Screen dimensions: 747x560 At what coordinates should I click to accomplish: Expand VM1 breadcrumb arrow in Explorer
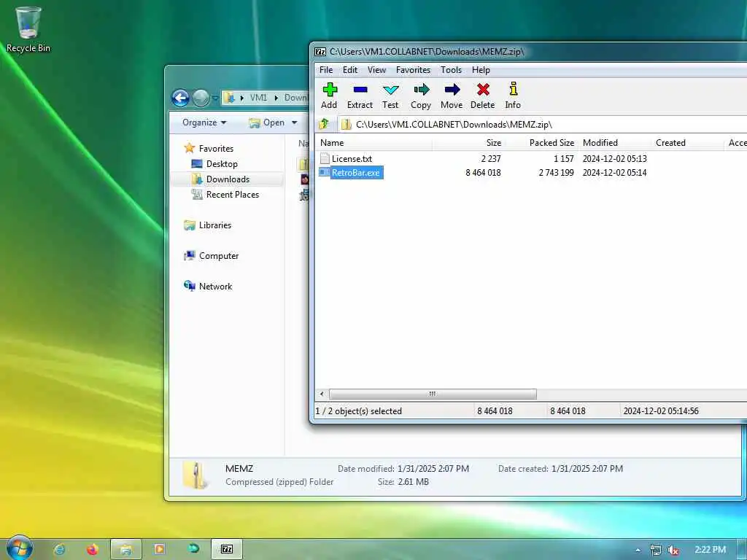[x=276, y=98]
